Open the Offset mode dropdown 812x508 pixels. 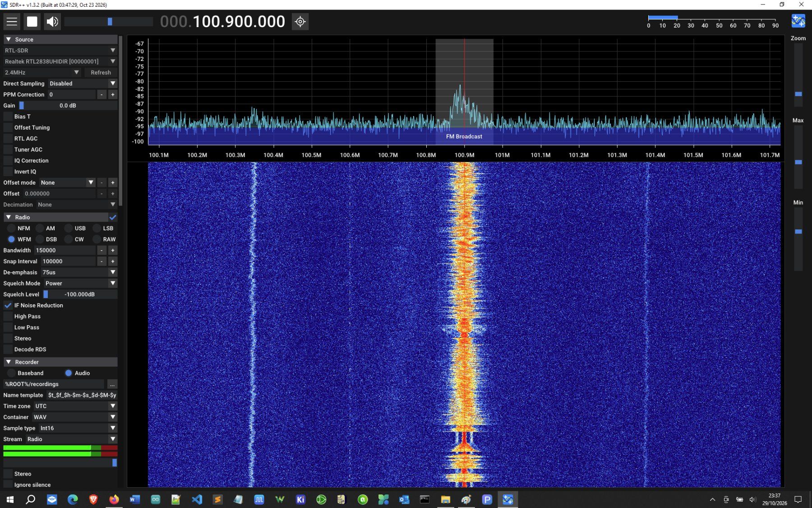(67, 182)
